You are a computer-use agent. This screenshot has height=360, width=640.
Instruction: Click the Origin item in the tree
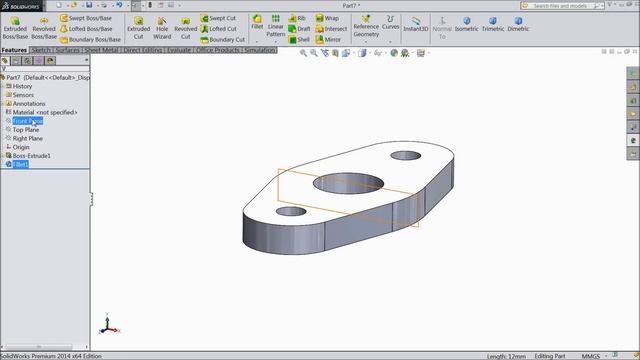click(x=21, y=147)
